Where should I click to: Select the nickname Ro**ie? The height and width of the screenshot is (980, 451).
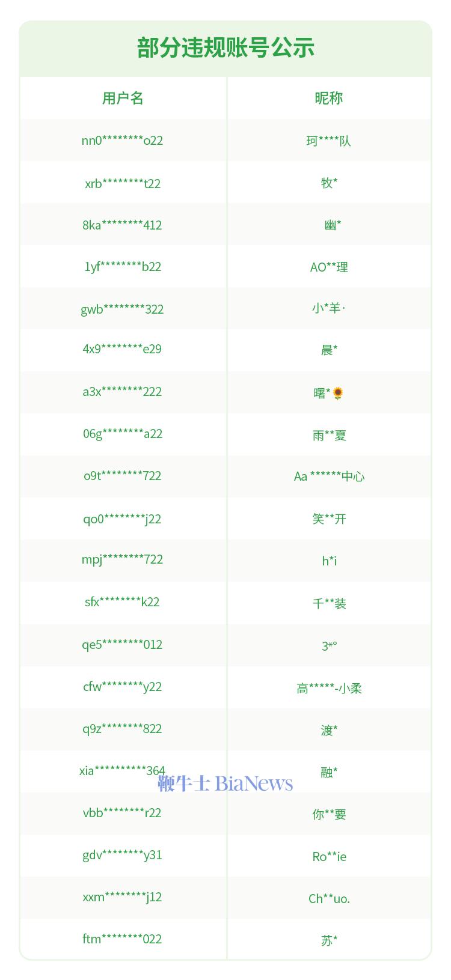click(x=329, y=856)
